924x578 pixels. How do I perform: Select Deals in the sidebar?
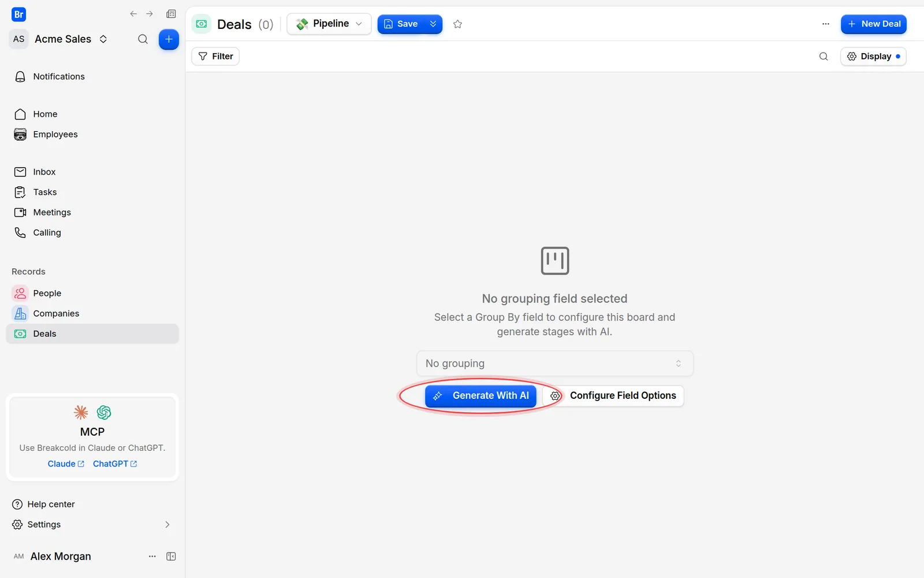(92, 334)
